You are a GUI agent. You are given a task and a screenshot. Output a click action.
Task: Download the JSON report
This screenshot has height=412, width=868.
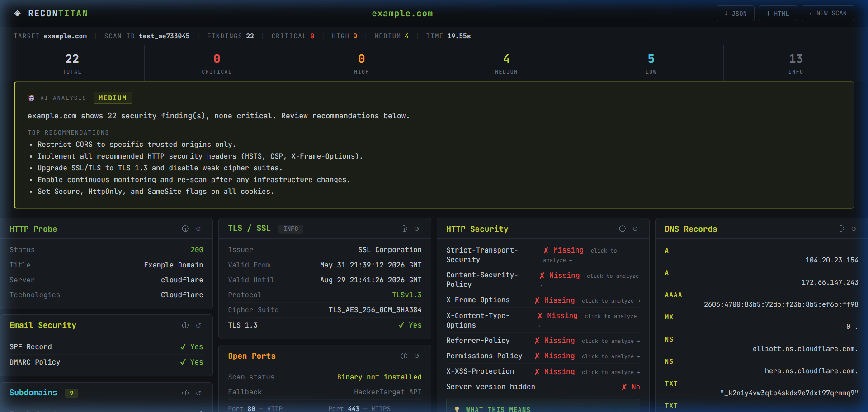click(x=736, y=14)
